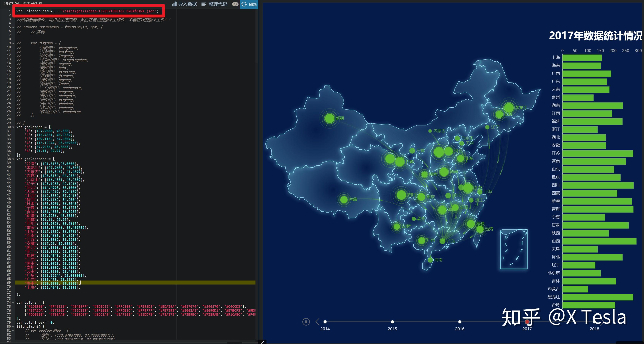
Task: Click the 陕西 scatter point on the map
Action: (424, 174)
